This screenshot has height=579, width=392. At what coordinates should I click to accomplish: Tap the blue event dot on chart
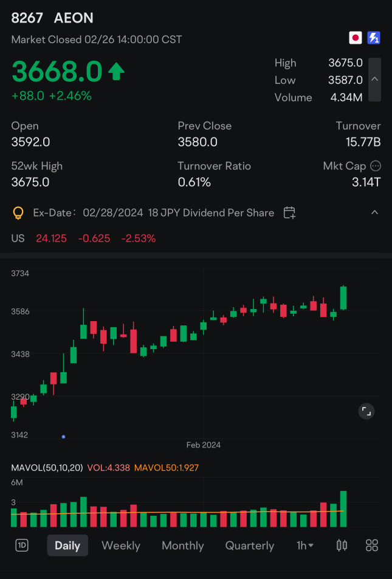point(63,437)
